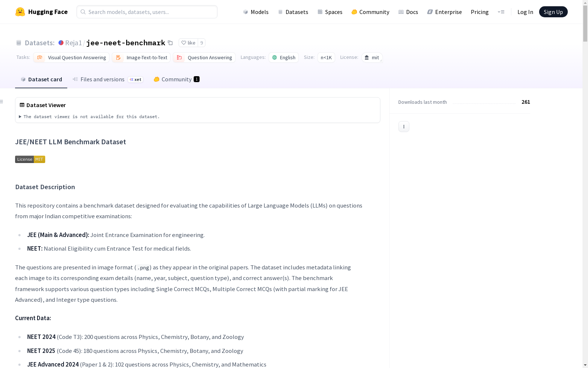
Task: Click the NEET 2024 list item
Action: pos(136,337)
